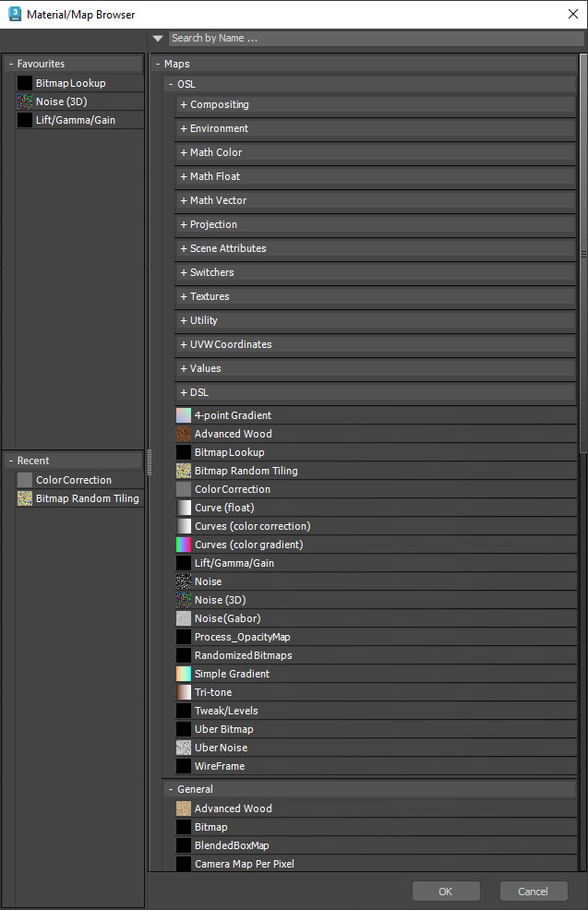The width and height of the screenshot is (588, 910).
Task: Click the WireFrame map icon
Action: (x=184, y=766)
